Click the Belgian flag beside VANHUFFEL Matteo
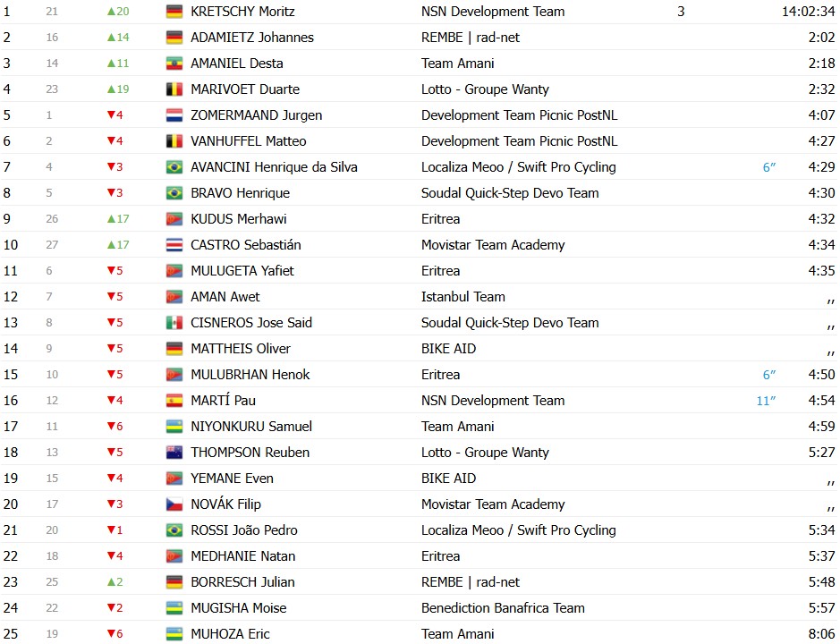 click(174, 141)
